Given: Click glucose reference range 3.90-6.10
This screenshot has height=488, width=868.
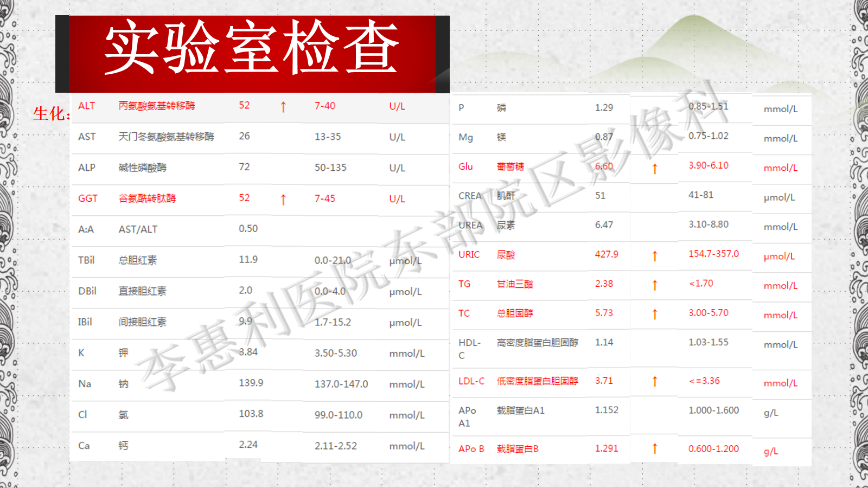Looking at the screenshot, I should click(x=709, y=165).
